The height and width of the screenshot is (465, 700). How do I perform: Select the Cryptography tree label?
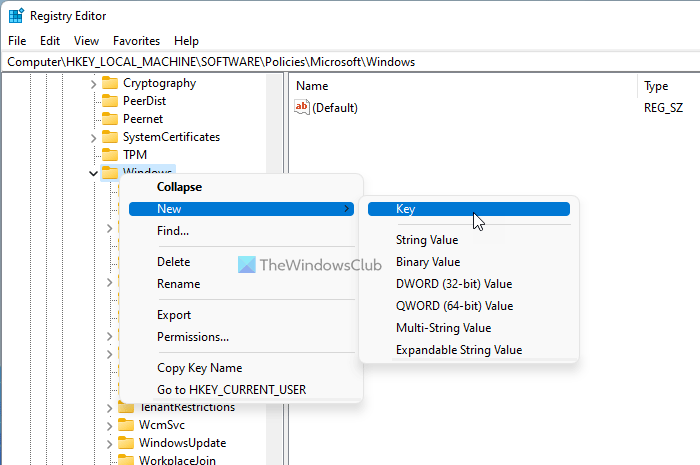tap(159, 83)
